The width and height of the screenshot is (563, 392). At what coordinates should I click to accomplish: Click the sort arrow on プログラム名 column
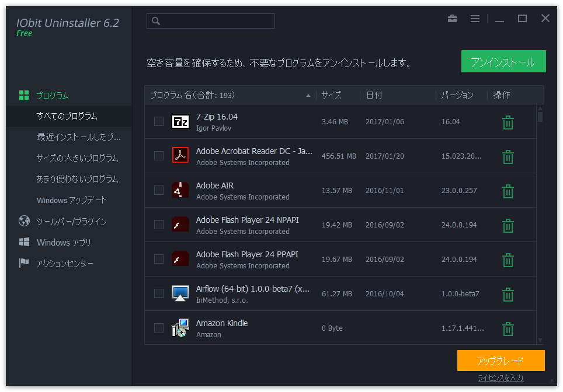pos(308,94)
